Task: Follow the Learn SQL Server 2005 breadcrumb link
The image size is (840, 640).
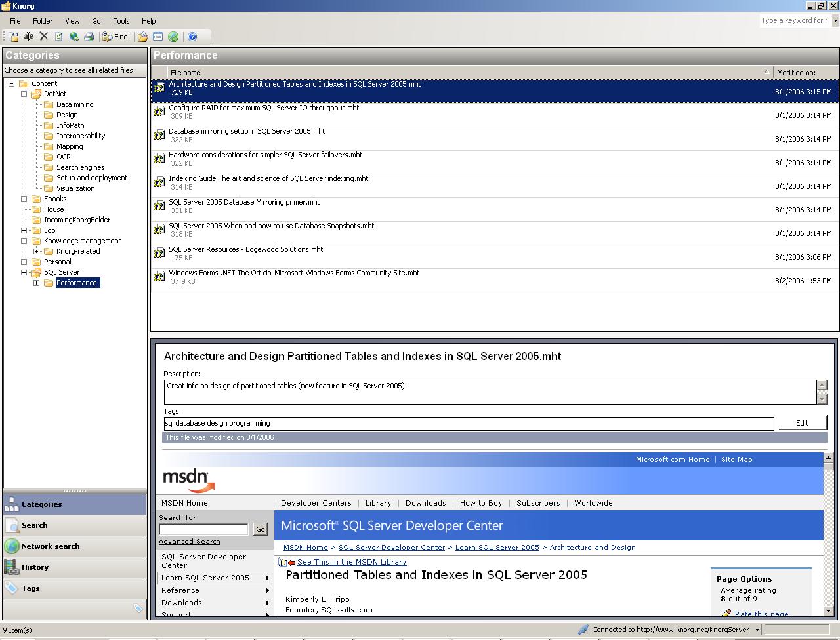Action: coord(497,548)
